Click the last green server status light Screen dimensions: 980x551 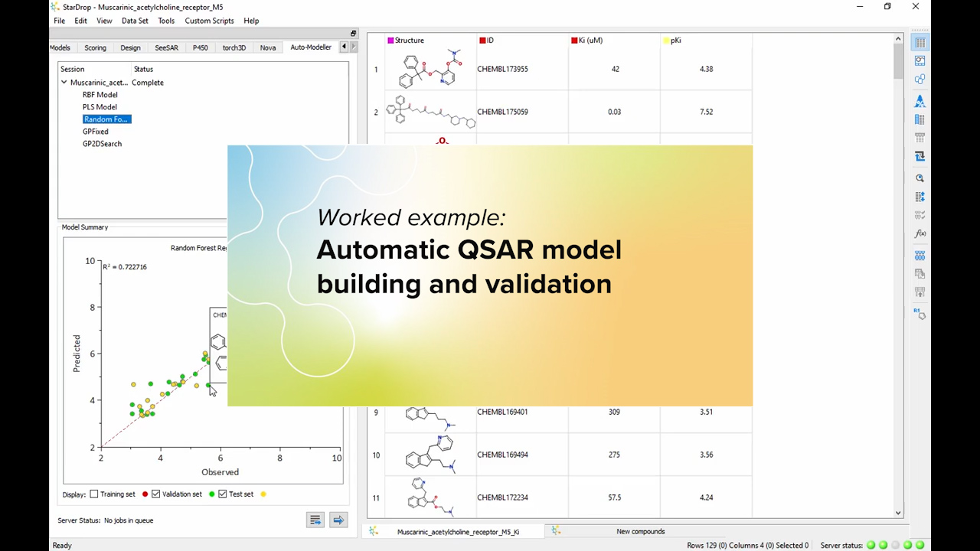pyautogui.click(x=920, y=545)
